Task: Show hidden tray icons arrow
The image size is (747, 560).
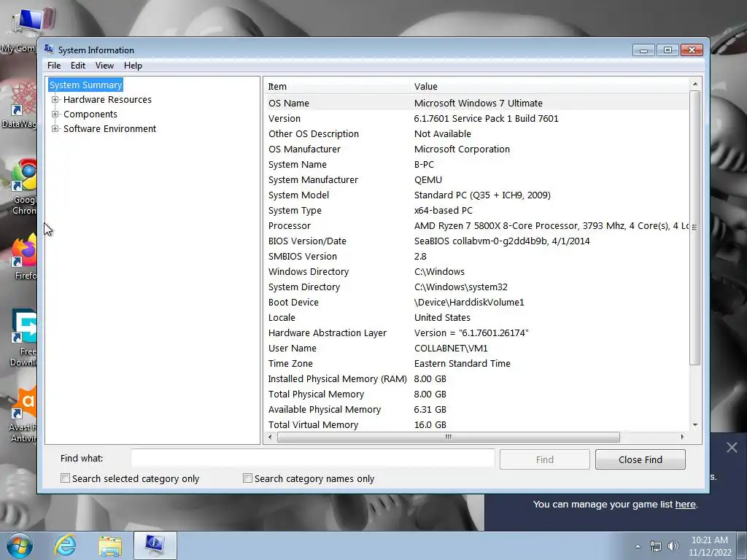Action: (638, 546)
